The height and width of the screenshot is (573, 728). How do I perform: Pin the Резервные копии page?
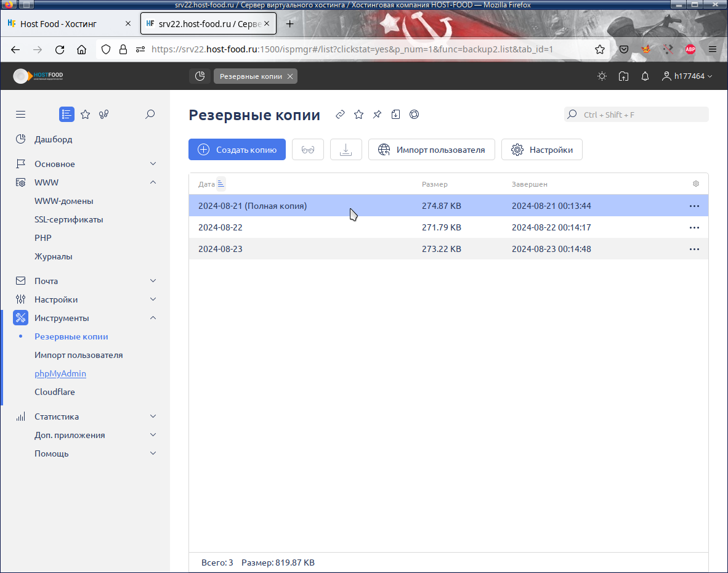pos(377,114)
